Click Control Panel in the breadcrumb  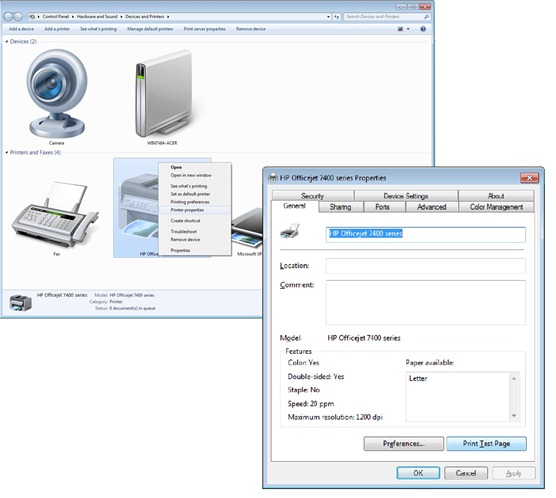coord(56,17)
